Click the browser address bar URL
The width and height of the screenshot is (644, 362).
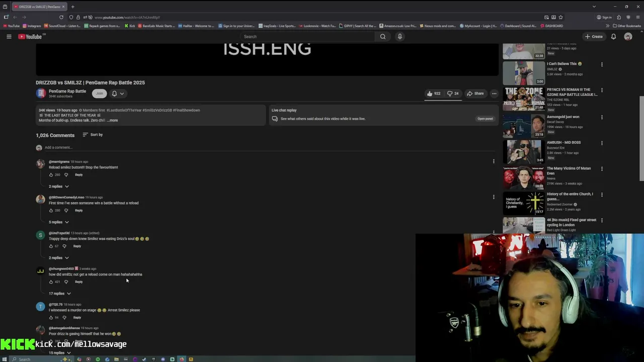(127, 17)
